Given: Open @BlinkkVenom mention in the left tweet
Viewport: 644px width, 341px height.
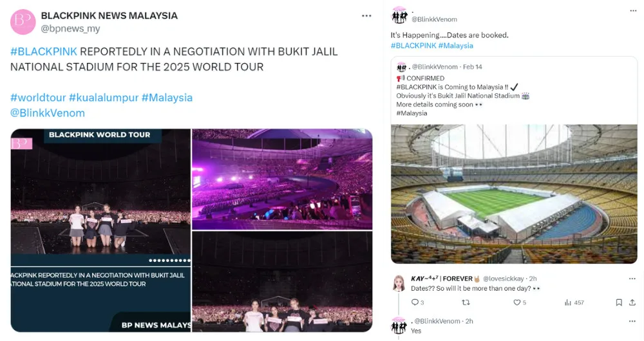Looking at the screenshot, I should [x=48, y=113].
